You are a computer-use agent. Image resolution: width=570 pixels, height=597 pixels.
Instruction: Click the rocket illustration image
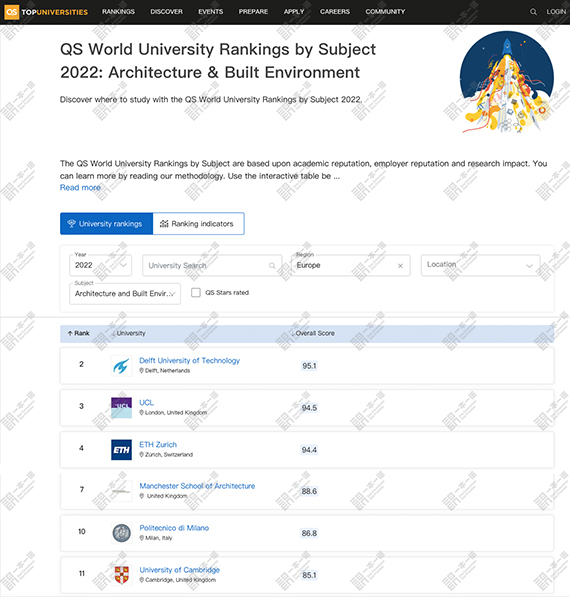[x=507, y=82]
